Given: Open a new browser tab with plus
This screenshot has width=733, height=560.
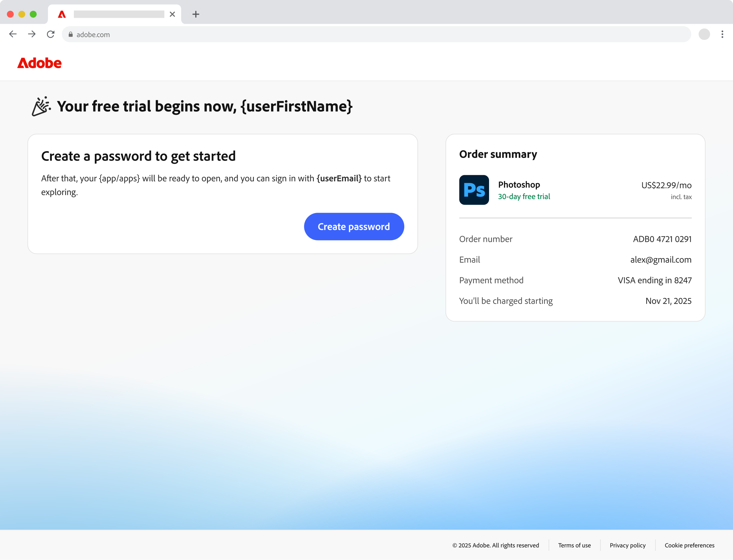Looking at the screenshot, I should 196,14.
